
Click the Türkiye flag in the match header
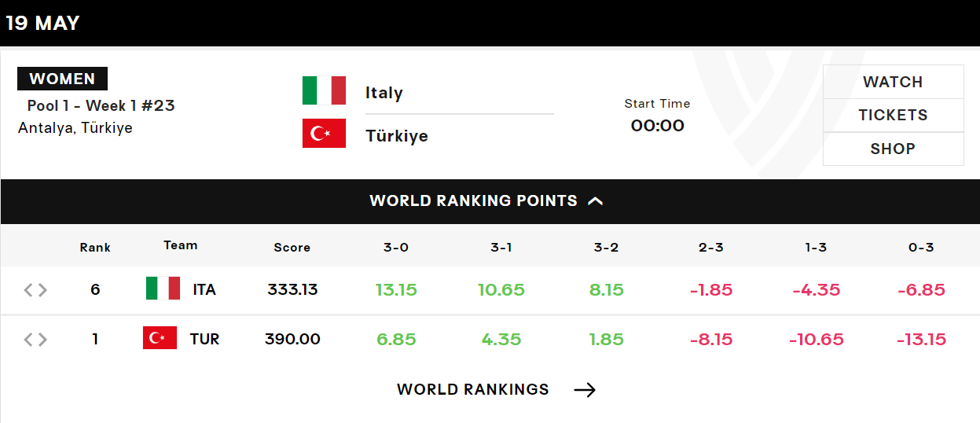pos(324,133)
